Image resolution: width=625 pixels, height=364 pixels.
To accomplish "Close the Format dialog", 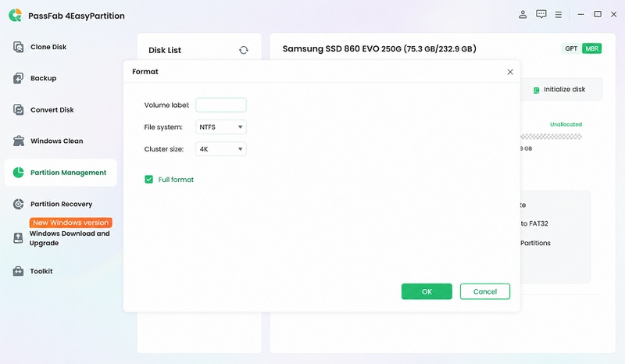I will [510, 72].
